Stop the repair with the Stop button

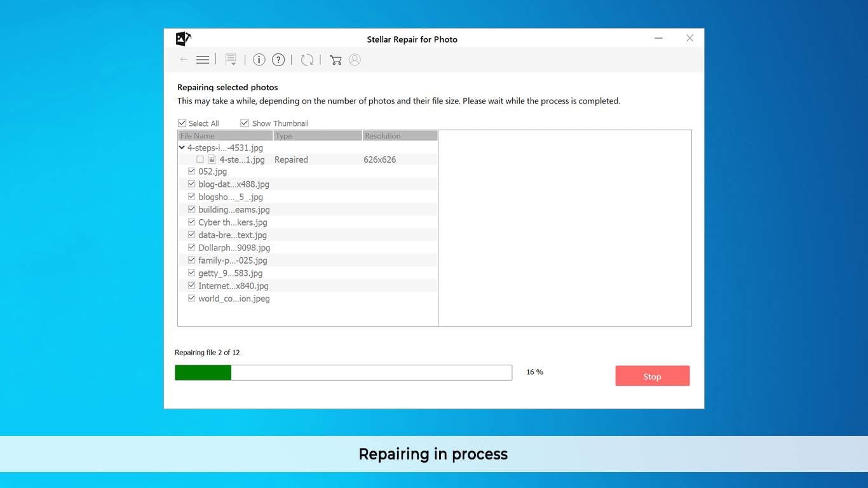pyautogui.click(x=653, y=376)
